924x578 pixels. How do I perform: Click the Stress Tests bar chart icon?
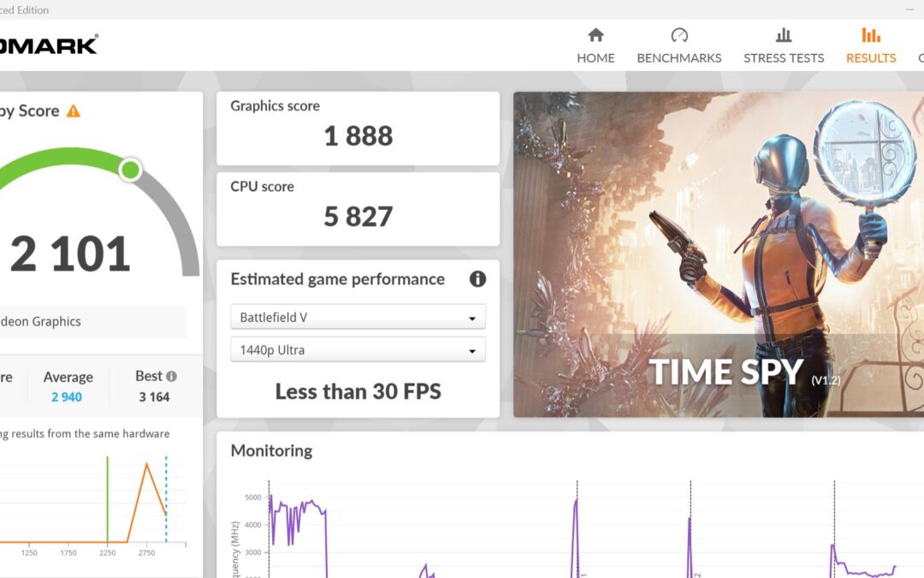(x=783, y=35)
